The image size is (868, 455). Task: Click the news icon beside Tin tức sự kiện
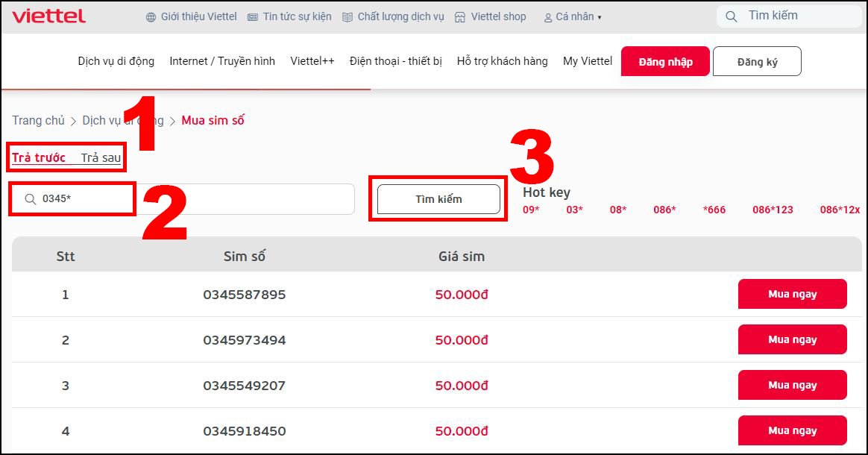click(253, 17)
